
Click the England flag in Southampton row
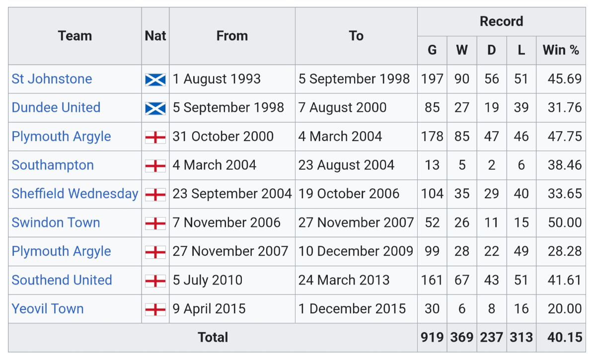pyautogui.click(x=155, y=166)
